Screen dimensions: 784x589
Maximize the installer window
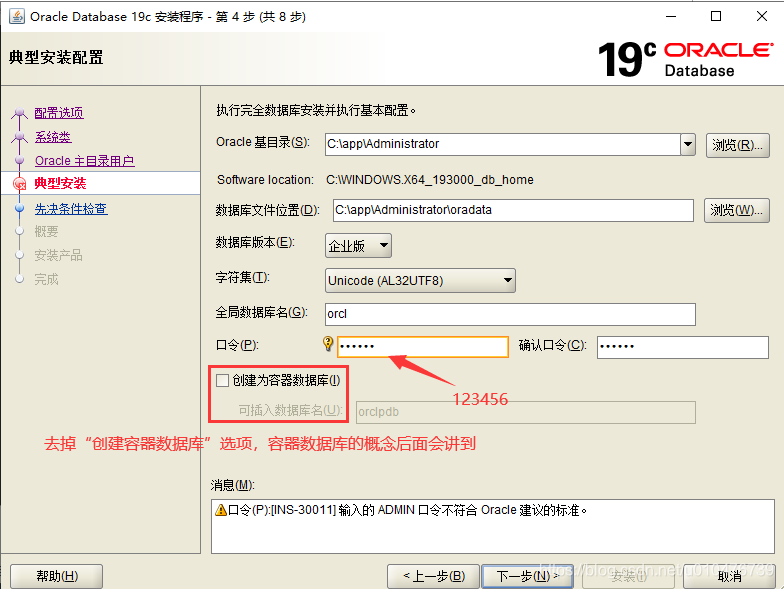(x=716, y=16)
